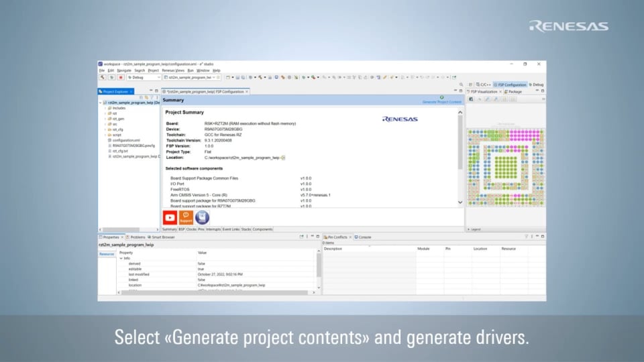This screenshot has height=362, width=644.
Task: Open the Package view tab
Action: pyautogui.click(x=513, y=91)
